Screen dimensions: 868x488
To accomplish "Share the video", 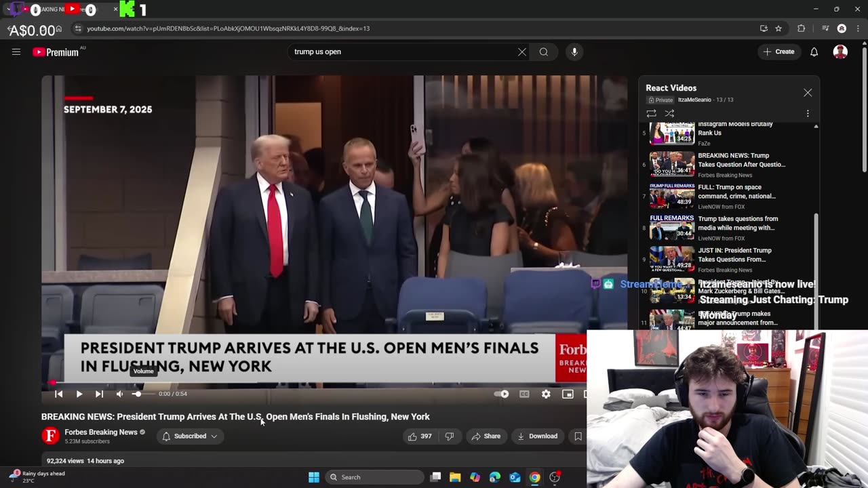I will click(486, 436).
